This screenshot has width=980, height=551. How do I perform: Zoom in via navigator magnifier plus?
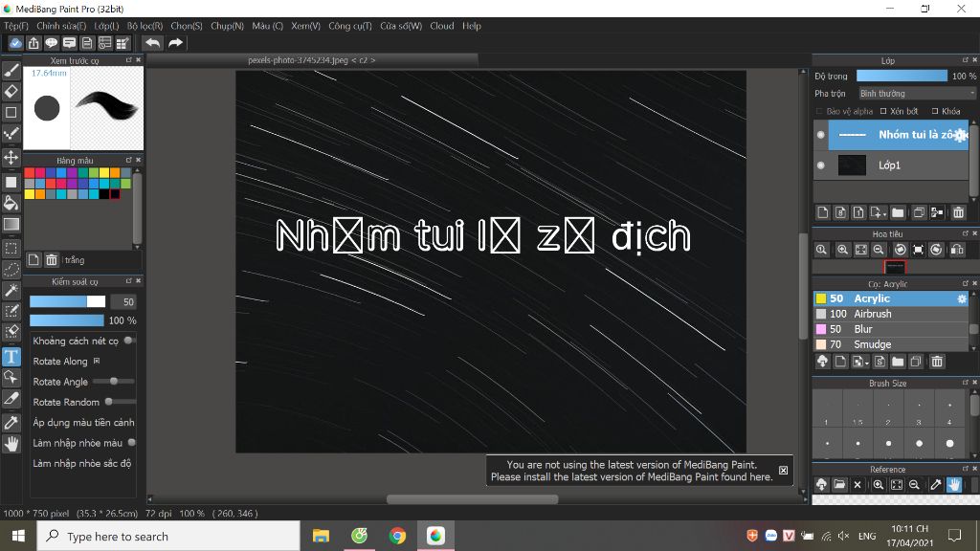click(x=842, y=250)
